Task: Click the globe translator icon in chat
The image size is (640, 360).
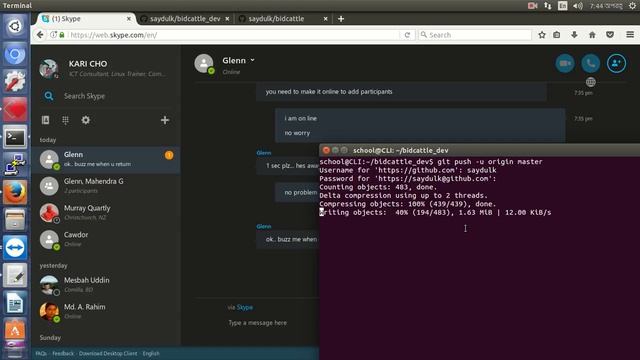Action: (x=591, y=82)
